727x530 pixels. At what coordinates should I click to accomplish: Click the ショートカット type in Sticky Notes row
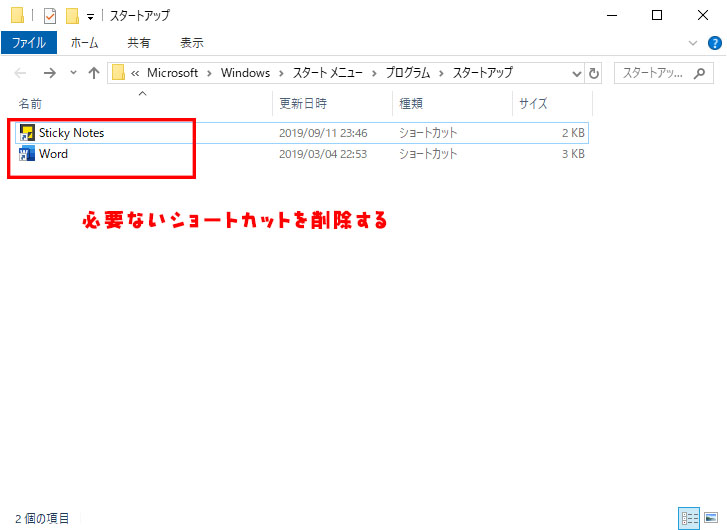point(428,133)
